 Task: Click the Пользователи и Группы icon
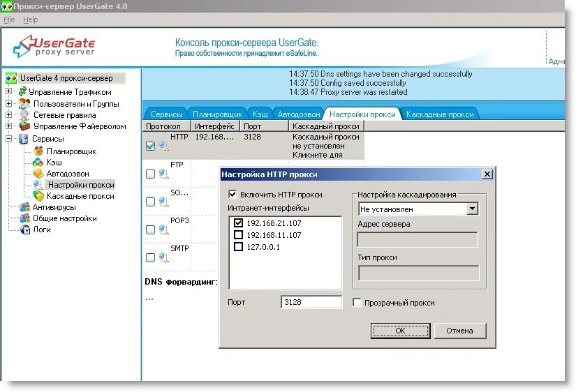[24, 103]
